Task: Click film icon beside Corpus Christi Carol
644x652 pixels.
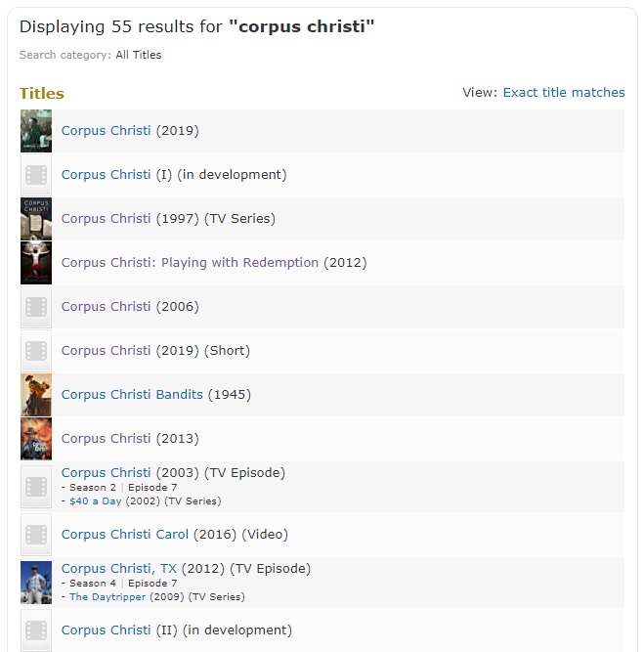Action: click(x=36, y=535)
